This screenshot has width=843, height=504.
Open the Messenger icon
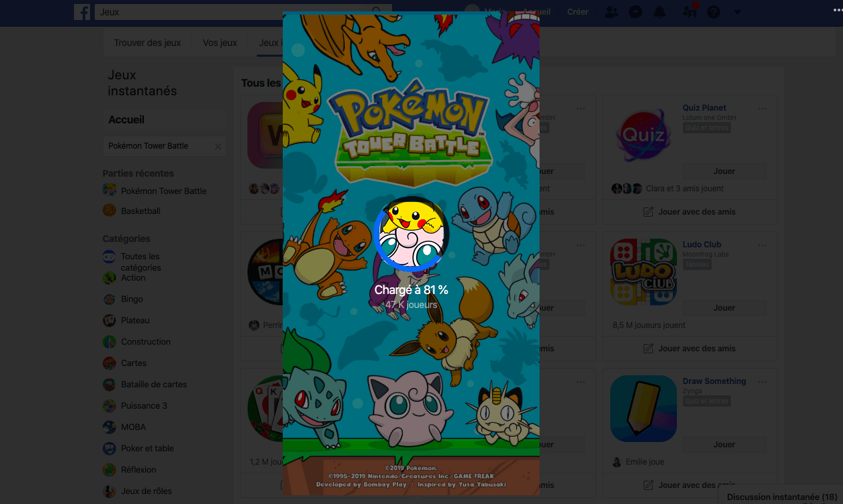[x=636, y=12]
